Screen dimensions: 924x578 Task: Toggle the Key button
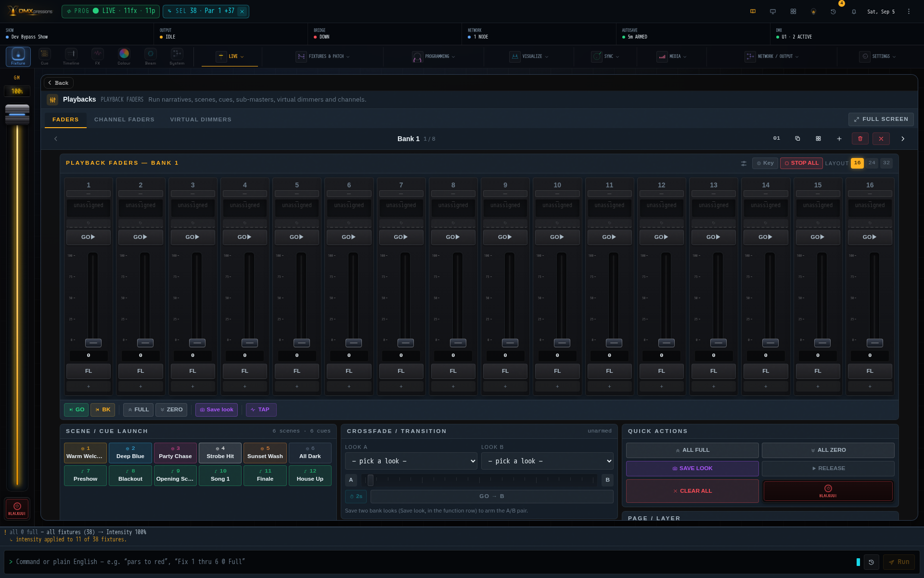(x=765, y=163)
